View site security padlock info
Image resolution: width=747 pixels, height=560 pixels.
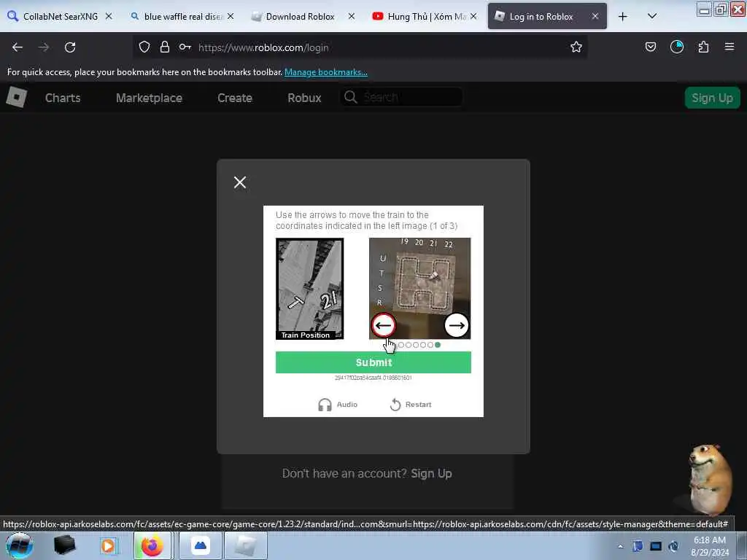165,47
